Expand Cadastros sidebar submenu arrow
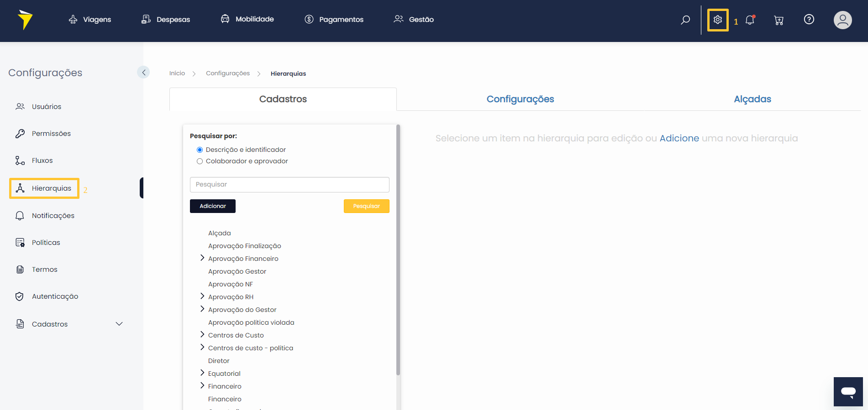This screenshot has height=410, width=868. (119, 324)
